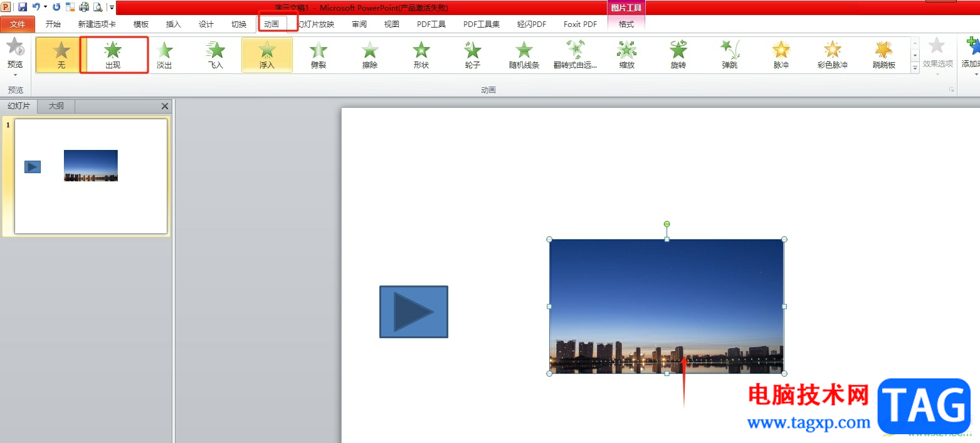
Task: Apply the 弹跳 animation effect
Action: (x=730, y=55)
